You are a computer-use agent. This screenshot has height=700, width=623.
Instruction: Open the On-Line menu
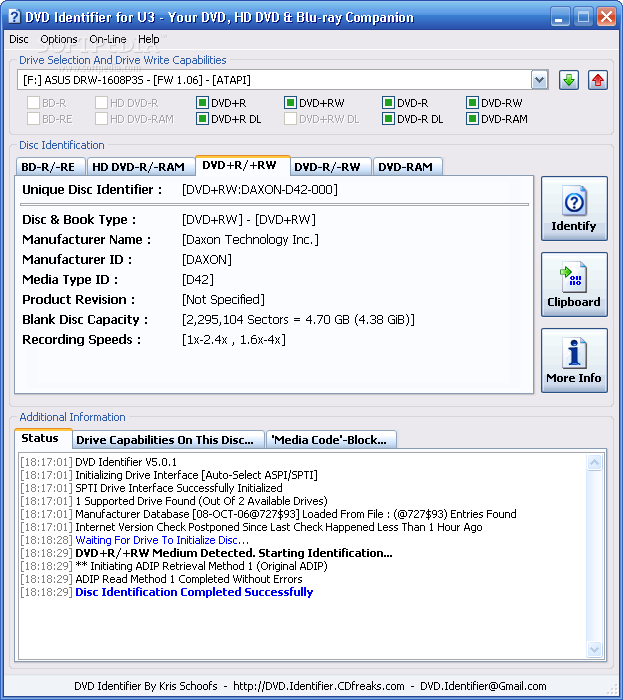click(108, 39)
